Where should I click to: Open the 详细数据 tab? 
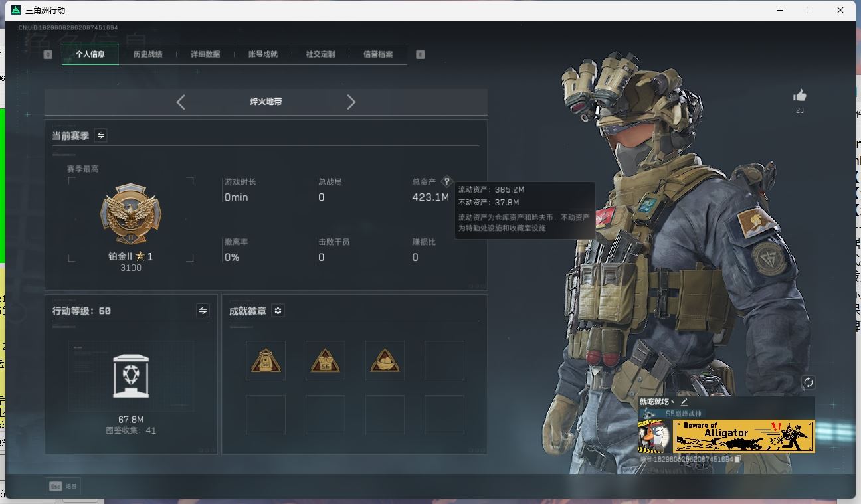205,54
